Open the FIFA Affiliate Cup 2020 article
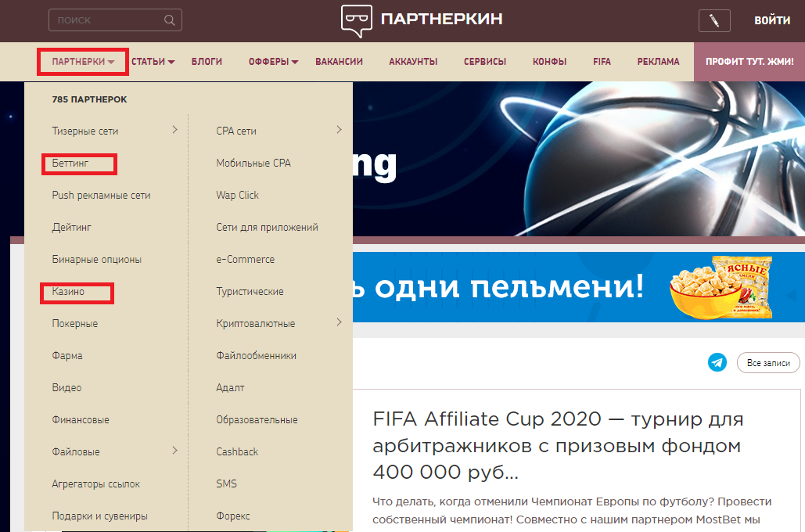 click(x=558, y=445)
